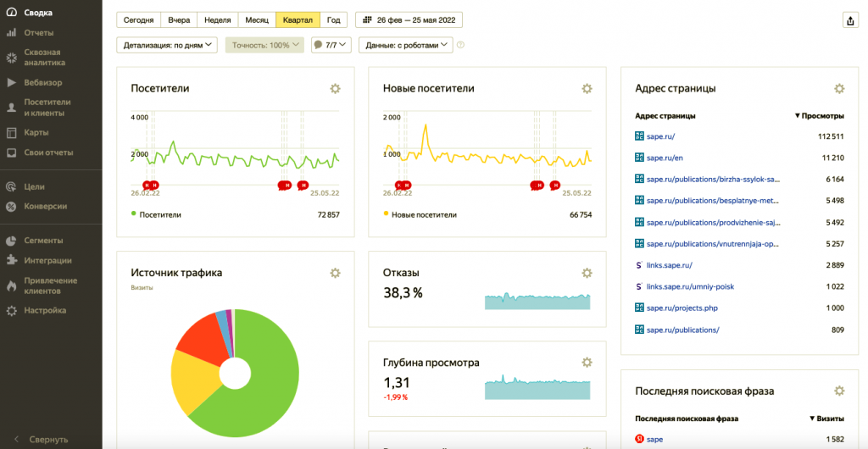Click the 72 857 visitors total

(328, 214)
